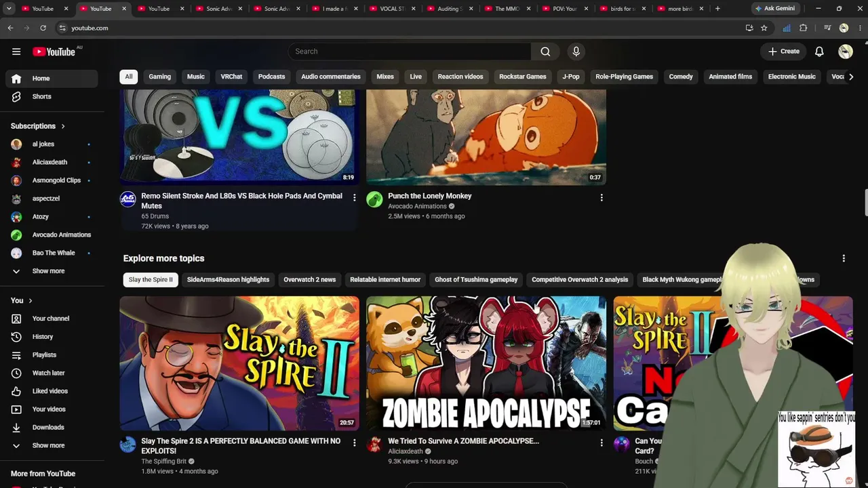Select the VRChat chip
This screenshot has height=488, width=868.
[x=231, y=77]
